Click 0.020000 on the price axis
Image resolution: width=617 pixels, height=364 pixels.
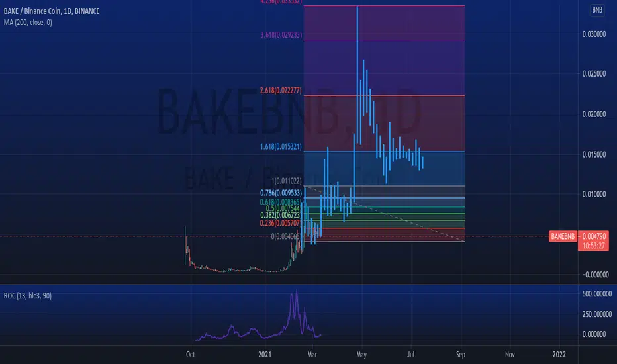[594, 114]
